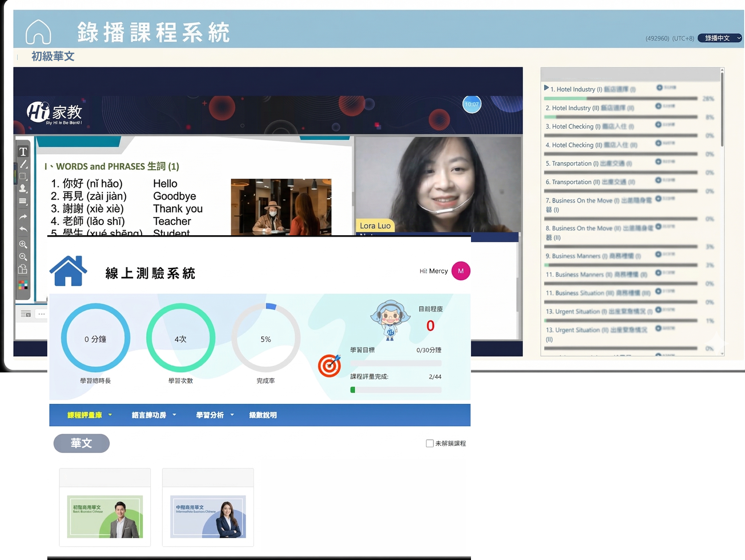Open the 學習分析 menu

[x=215, y=415]
